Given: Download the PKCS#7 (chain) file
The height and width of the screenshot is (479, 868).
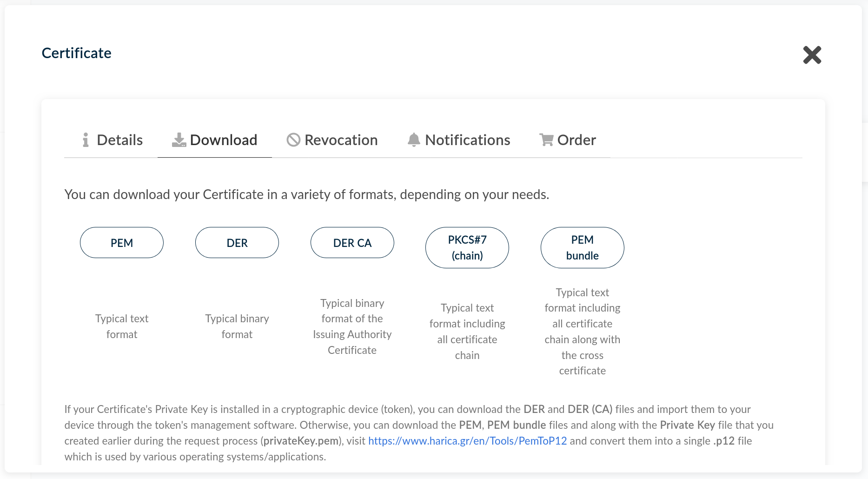Looking at the screenshot, I should [x=467, y=247].
